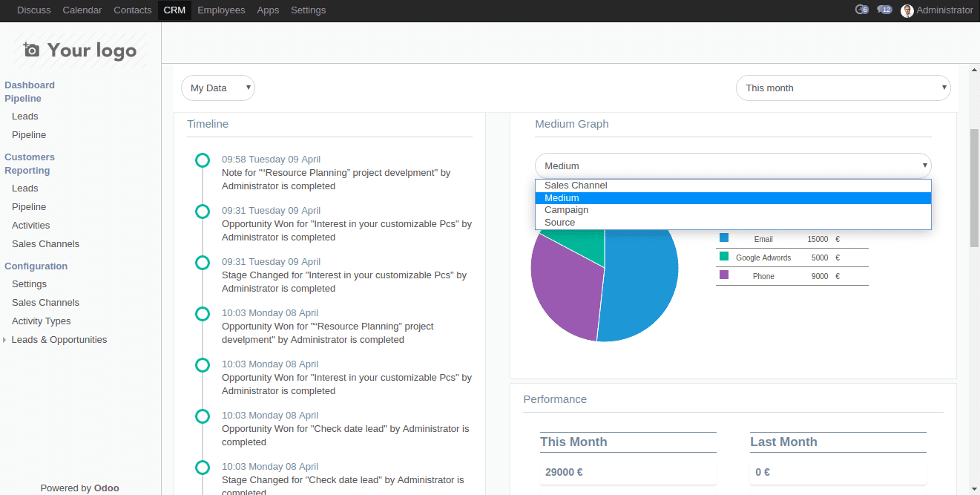Go to Dashboard in the sidebar

[x=30, y=85]
